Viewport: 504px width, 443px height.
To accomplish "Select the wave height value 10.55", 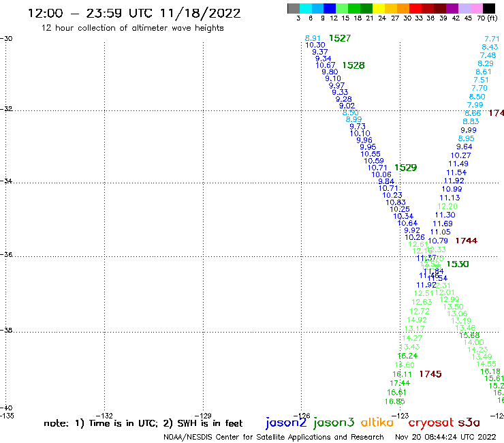I will click(371, 154).
